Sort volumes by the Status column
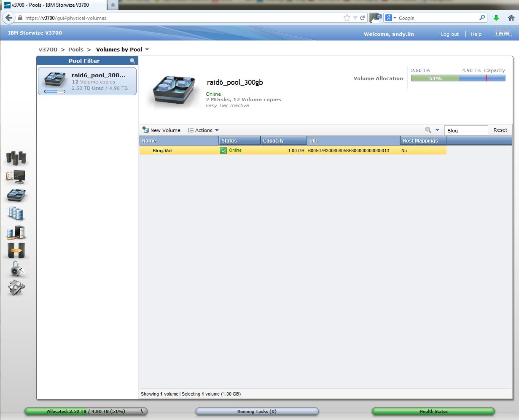 (x=239, y=141)
